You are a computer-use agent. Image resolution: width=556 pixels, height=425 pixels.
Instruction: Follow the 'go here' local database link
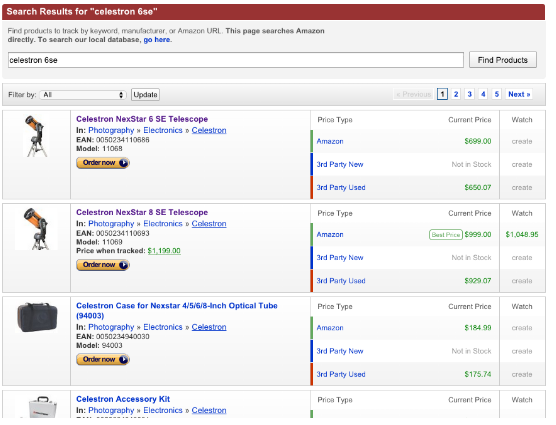point(157,40)
